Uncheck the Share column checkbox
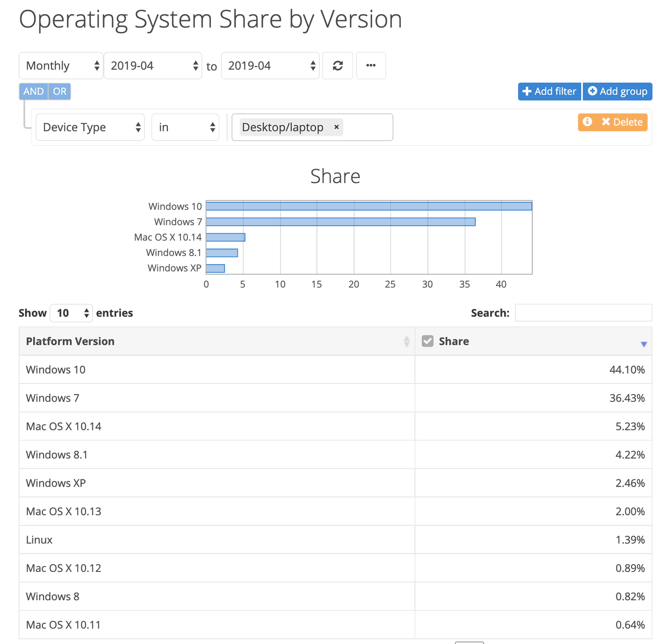 427,341
